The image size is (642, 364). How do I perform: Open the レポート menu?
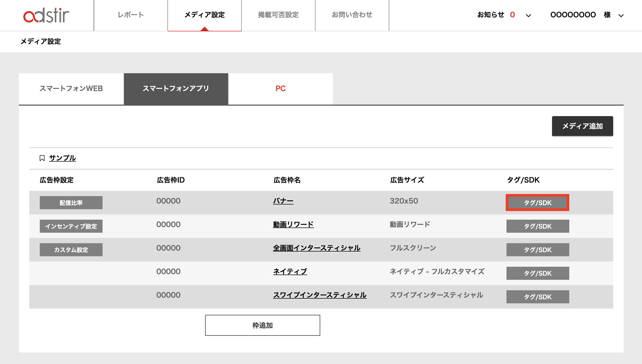pos(131,15)
